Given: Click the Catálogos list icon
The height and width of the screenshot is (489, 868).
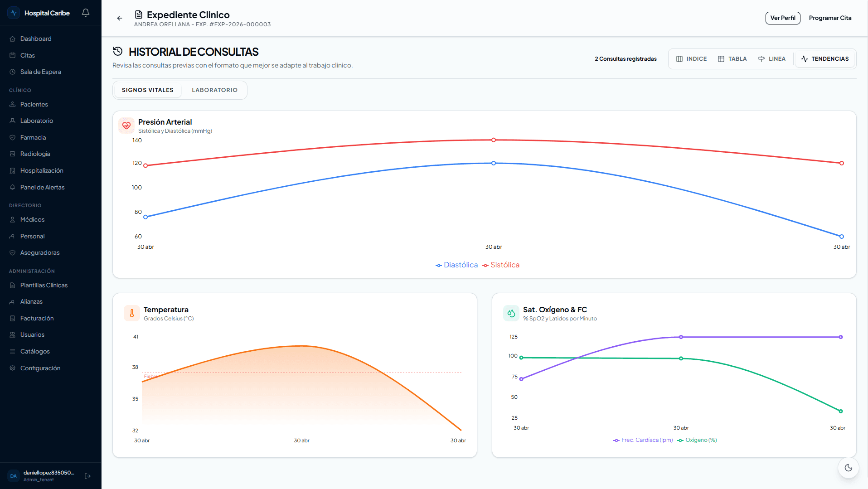Looking at the screenshot, I should (x=13, y=352).
